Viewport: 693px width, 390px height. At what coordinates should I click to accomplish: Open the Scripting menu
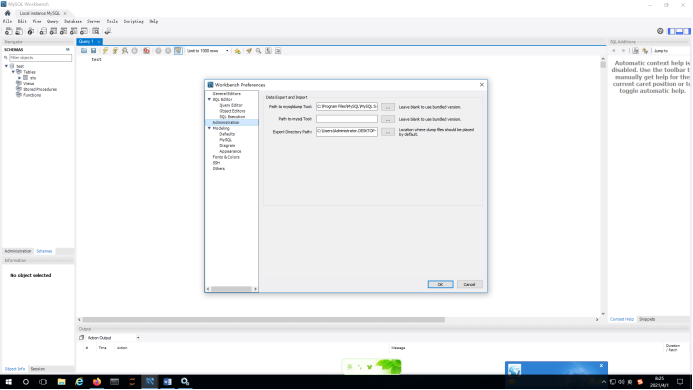tap(133, 21)
